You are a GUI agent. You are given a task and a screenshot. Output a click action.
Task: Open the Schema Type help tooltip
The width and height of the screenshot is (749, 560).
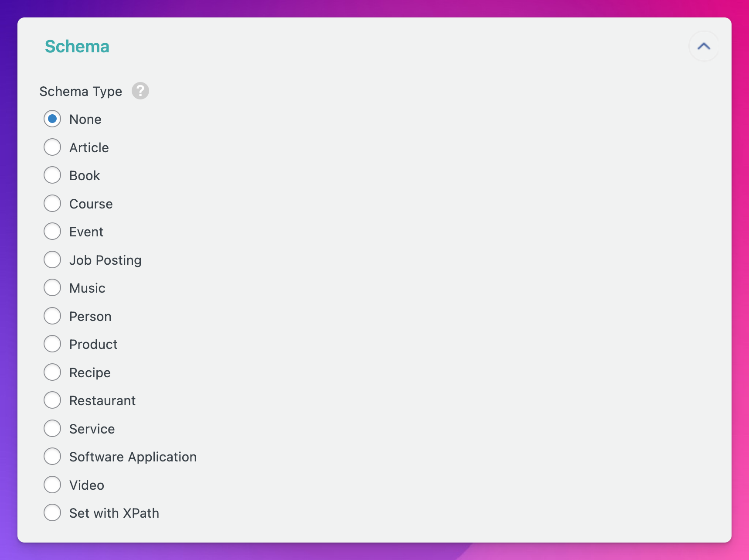pos(140,91)
